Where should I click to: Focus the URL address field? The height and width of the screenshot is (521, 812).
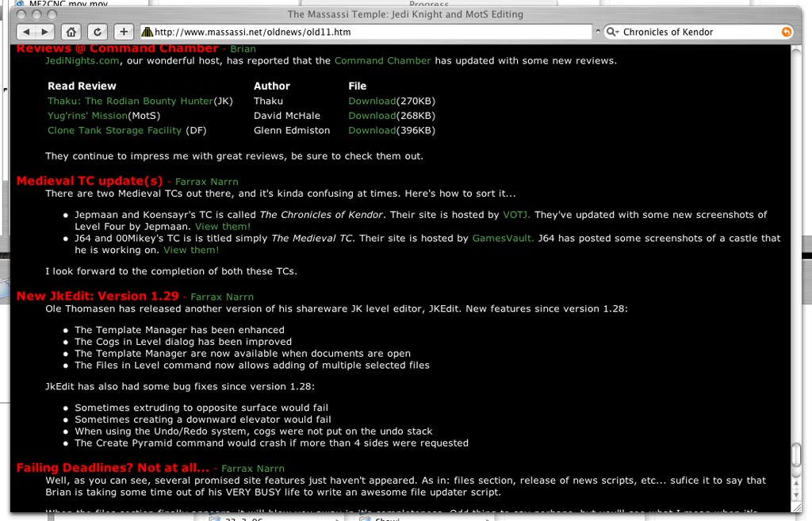[366, 32]
